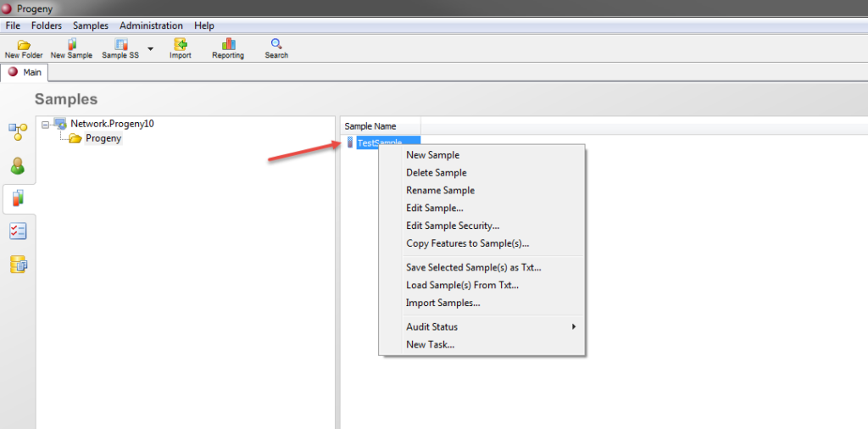Expand the Audit Status submenu arrow
The width and height of the screenshot is (868, 429).
point(574,326)
